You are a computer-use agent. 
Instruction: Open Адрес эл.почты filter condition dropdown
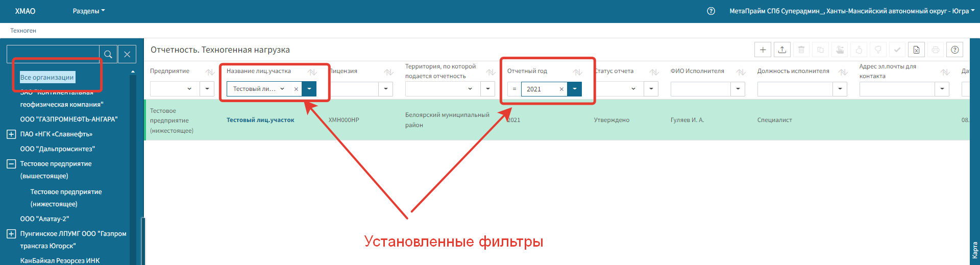pyautogui.click(x=942, y=89)
